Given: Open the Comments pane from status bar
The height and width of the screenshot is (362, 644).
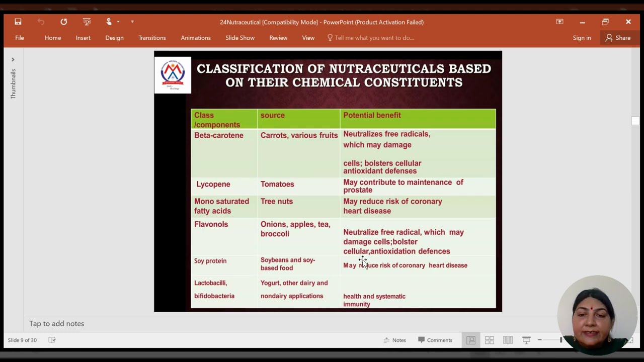Looking at the screenshot, I should (x=435, y=340).
